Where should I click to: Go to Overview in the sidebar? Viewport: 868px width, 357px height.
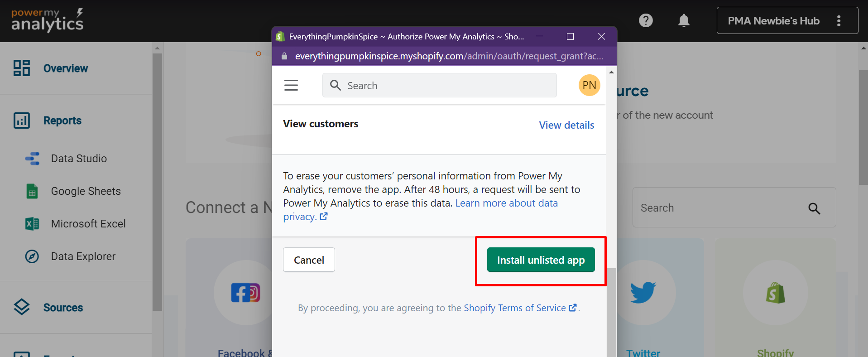[x=65, y=68]
